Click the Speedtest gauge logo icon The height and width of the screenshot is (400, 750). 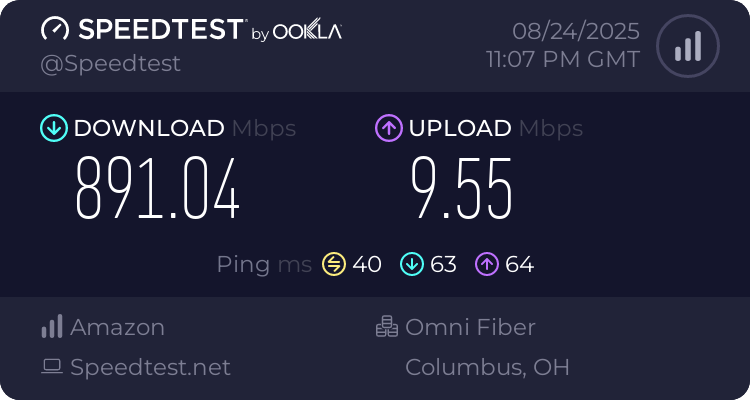pos(54,30)
